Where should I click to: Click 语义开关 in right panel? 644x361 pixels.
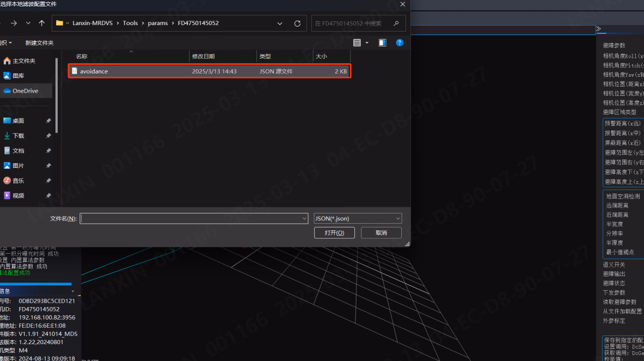[614, 265]
